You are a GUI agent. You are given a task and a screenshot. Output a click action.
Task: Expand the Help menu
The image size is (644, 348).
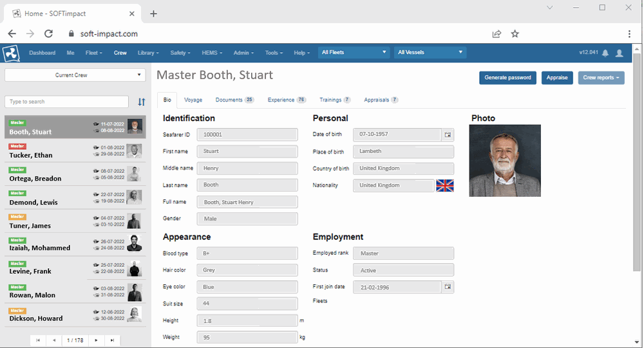point(301,53)
